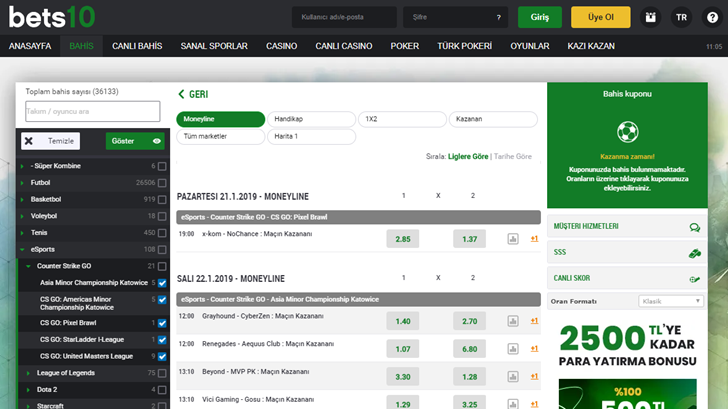728x409 pixels.
Task: Click odds 2.85 for x-kom
Action: point(403,239)
